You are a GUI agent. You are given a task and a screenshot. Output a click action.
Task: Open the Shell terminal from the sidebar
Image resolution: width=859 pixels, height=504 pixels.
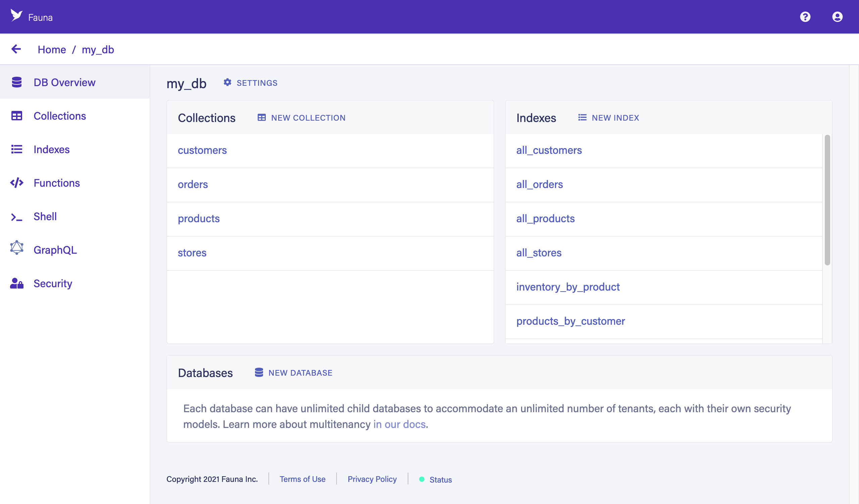pos(45,216)
